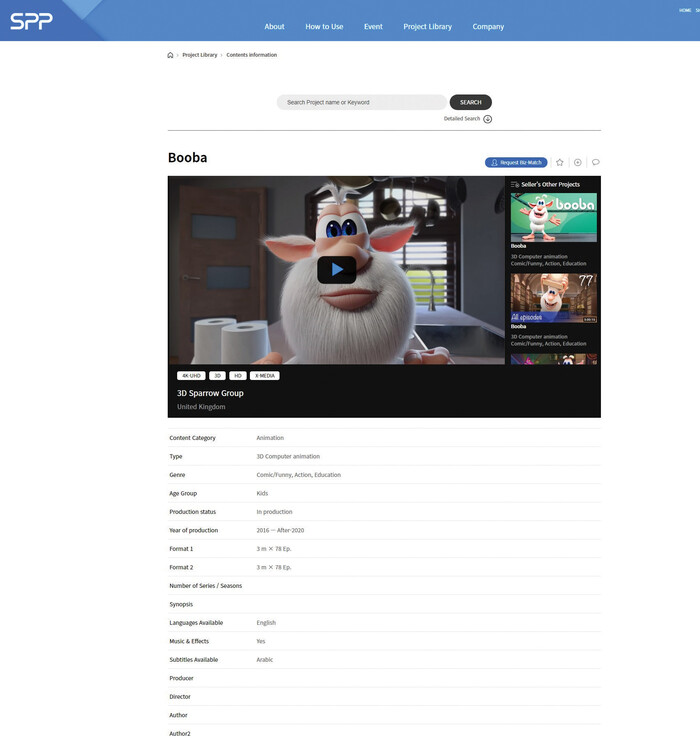Click the United Kingdom text
This screenshot has width=700, height=739.
pos(201,407)
